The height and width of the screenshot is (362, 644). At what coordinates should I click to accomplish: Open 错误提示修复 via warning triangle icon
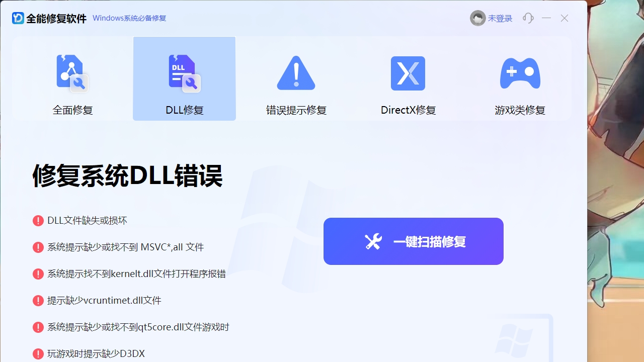coord(296,73)
